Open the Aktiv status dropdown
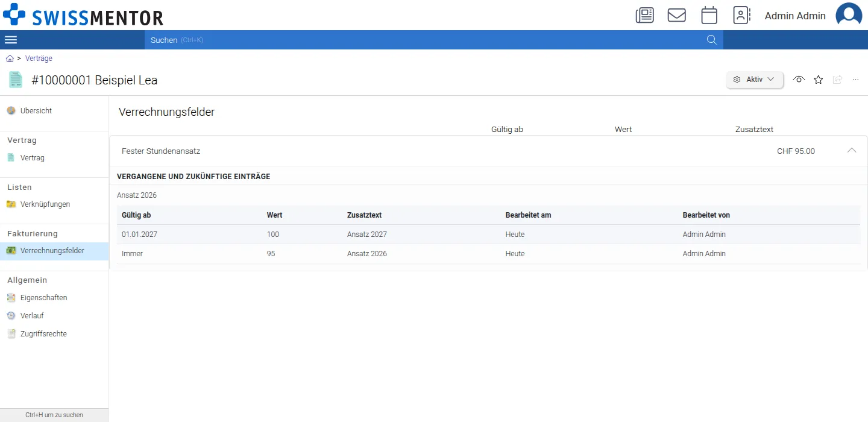This screenshot has height=422, width=868. click(x=755, y=80)
